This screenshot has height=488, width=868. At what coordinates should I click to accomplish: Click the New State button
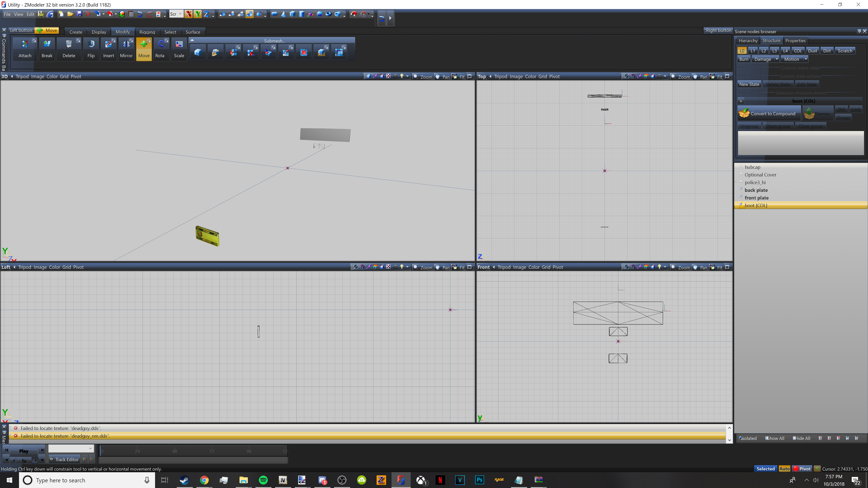click(x=749, y=84)
